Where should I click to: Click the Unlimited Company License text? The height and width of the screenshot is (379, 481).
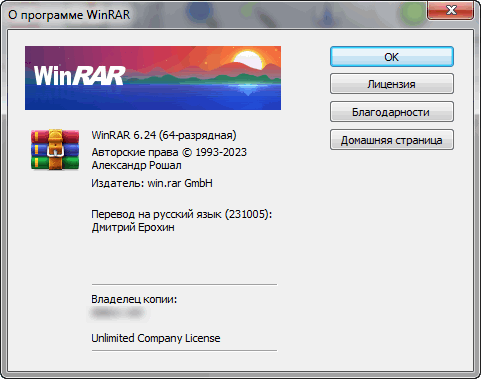tap(156, 338)
